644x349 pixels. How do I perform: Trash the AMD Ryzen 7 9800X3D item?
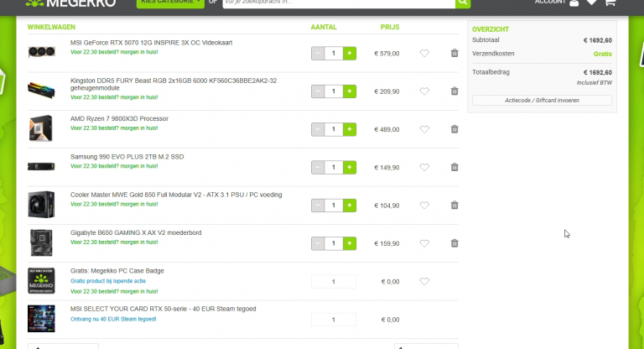tap(454, 129)
